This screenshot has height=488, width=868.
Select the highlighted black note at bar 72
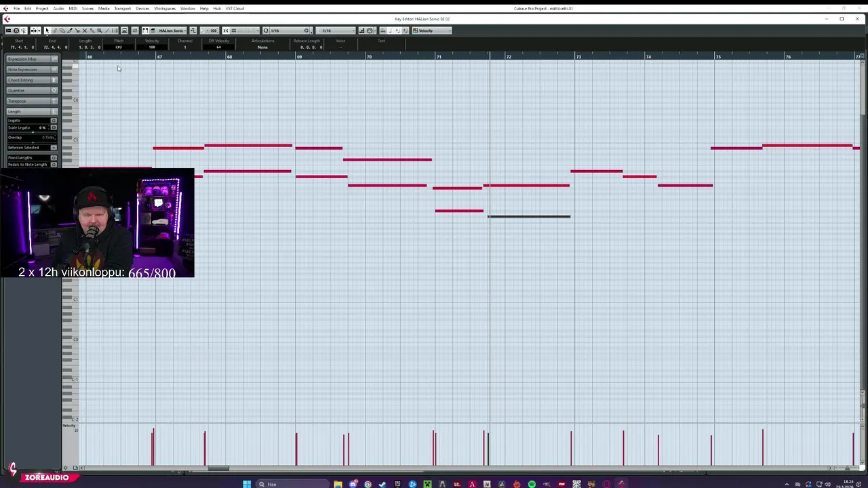529,216
